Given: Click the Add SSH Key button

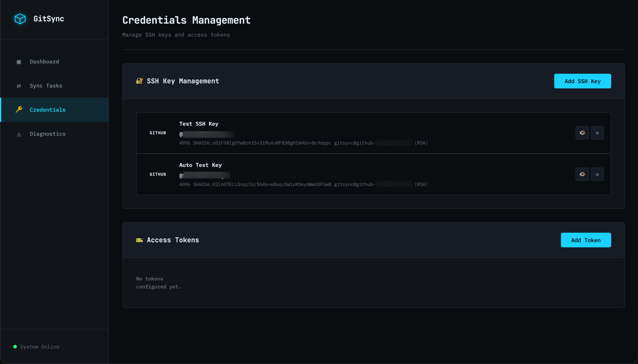Looking at the screenshot, I should click(x=582, y=81).
